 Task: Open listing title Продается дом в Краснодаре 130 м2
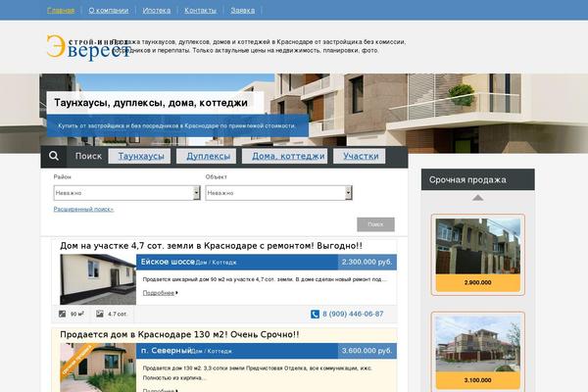pos(179,334)
